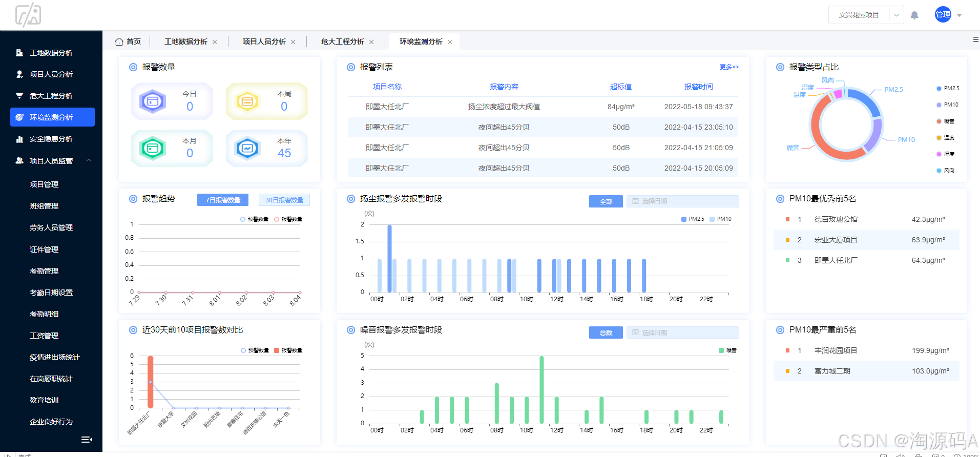This screenshot has height=457, width=980.
Task: Click the app logo icon
Action: [28, 15]
